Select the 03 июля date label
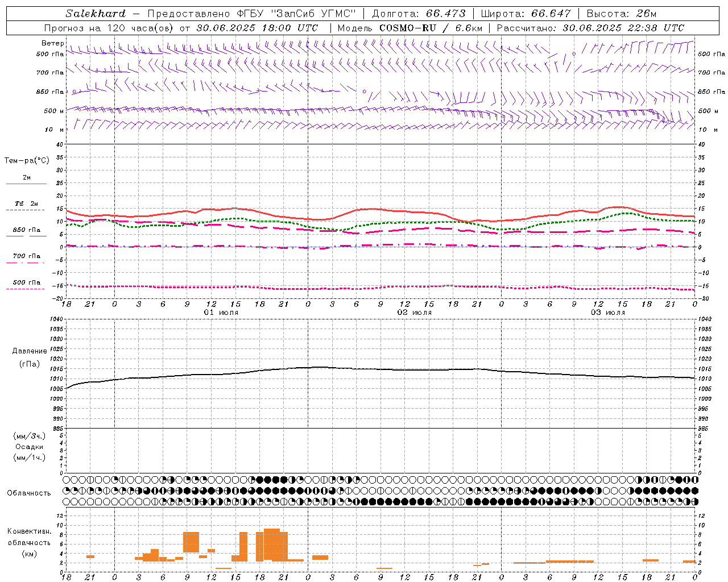 click(x=608, y=313)
